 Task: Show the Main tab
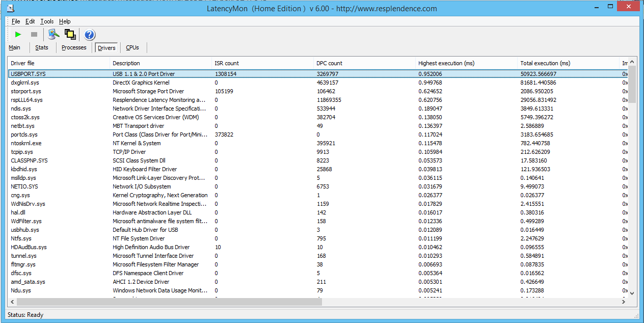15,47
